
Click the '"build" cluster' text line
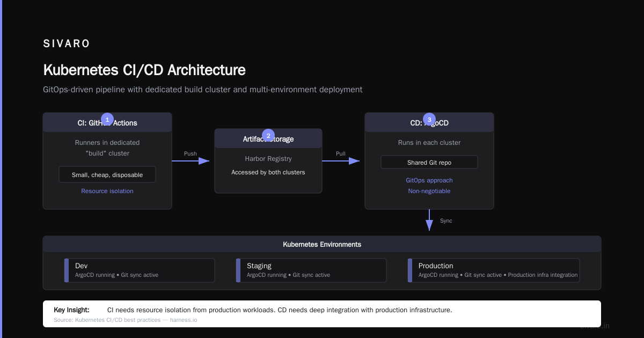click(107, 153)
